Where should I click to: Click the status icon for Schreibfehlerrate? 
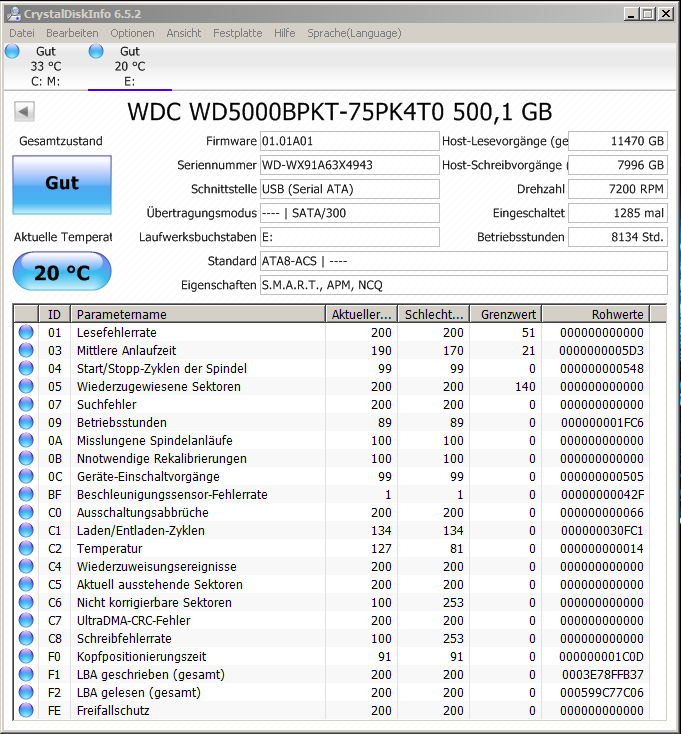tap(26, 638)
